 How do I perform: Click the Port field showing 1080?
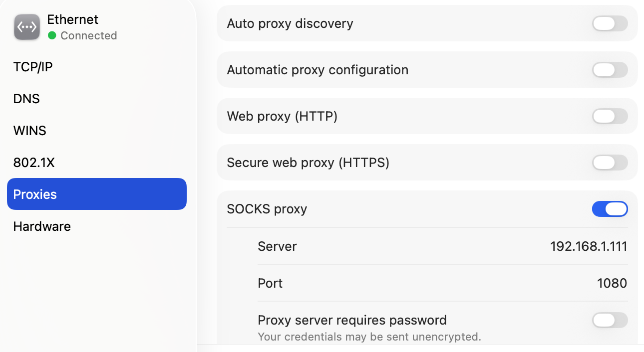[x=612, y=283]
